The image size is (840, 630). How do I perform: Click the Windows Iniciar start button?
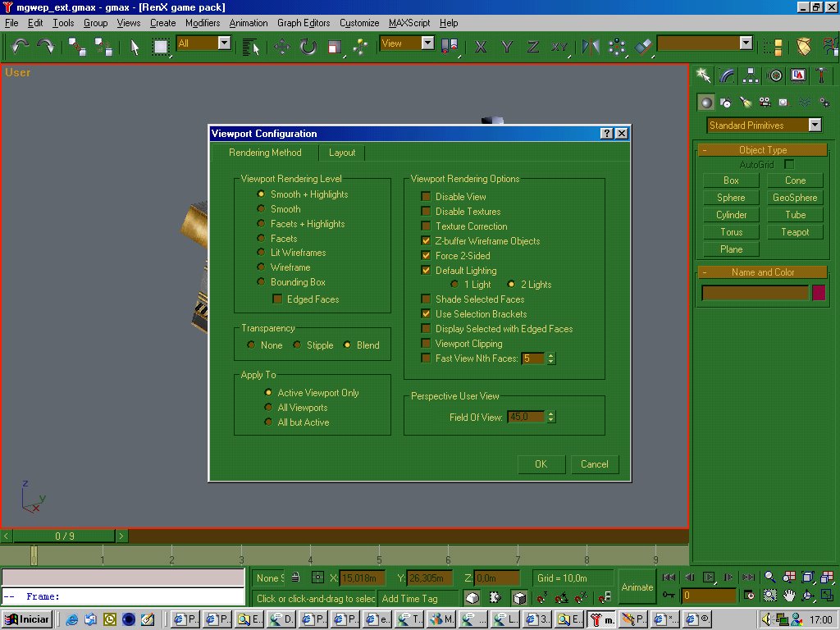click(29, 619)
